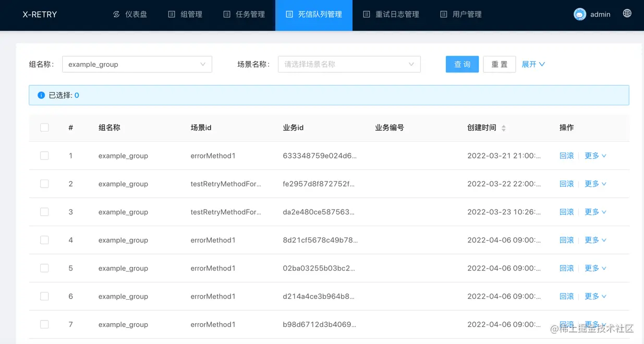
Task: Click the 仪表盘 dashboard icon
Action: coord(116,15)
